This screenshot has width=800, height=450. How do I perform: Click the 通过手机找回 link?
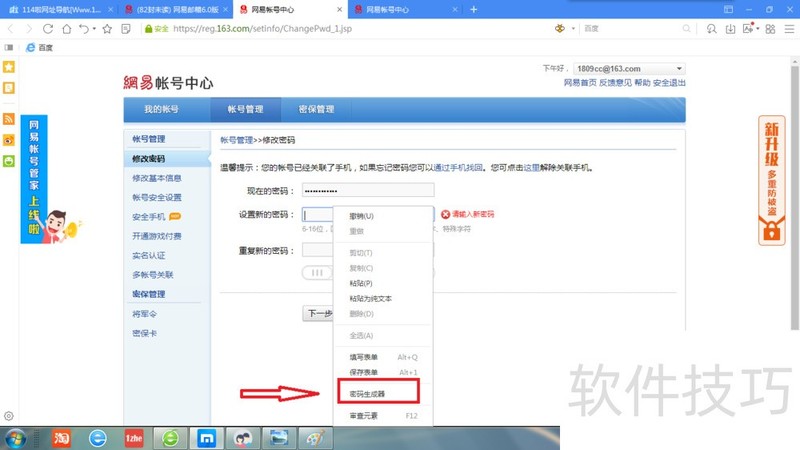(458, 167)
